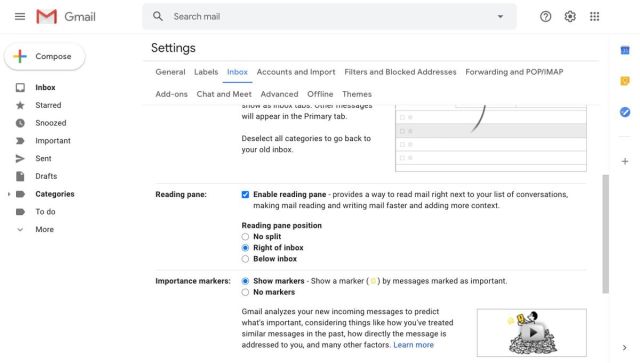
Task: Open Forwarding and POP/IMAP tab
Action: click(514, 72)
